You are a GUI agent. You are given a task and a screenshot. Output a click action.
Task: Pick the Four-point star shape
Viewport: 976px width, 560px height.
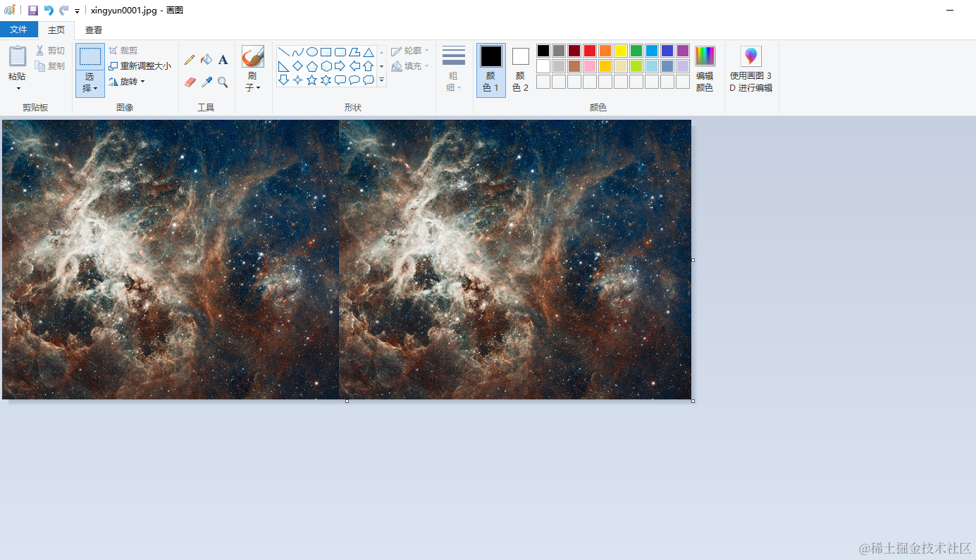[297, 80]
